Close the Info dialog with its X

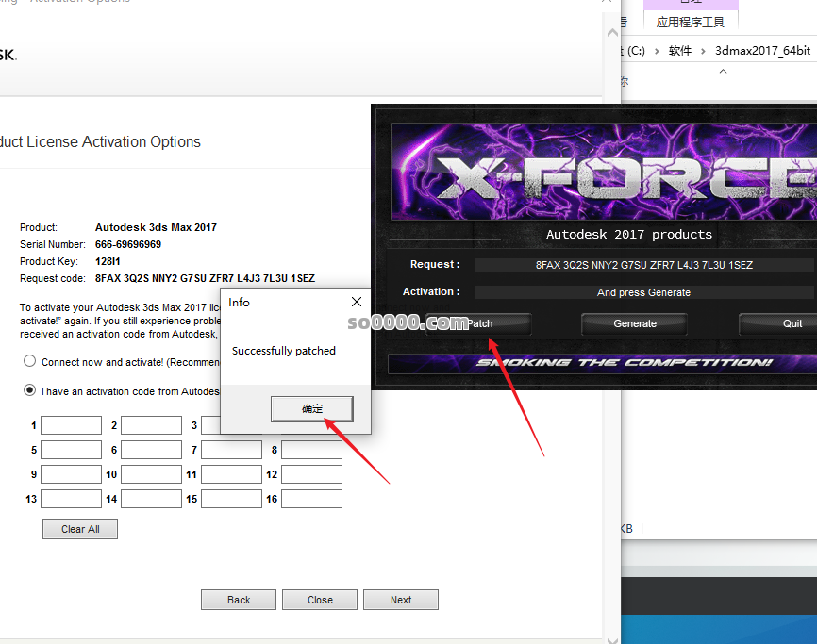pyautogui.click(x=356, y=303)
